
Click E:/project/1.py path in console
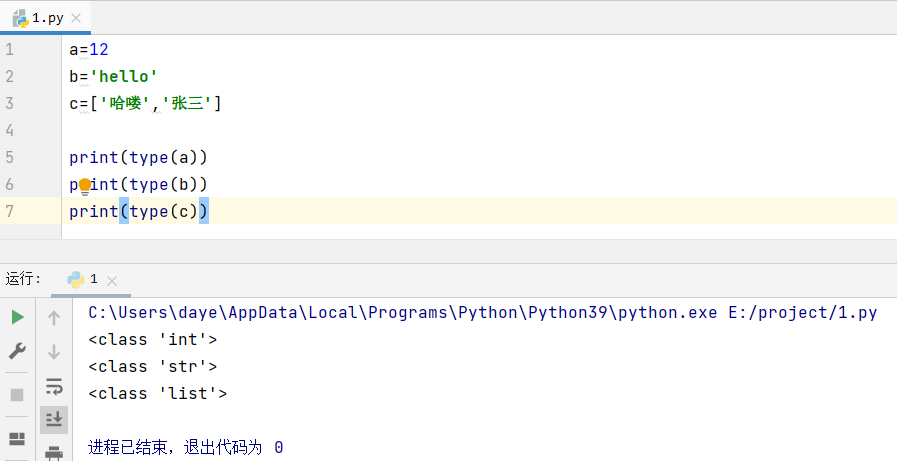click(x=803, y=312)
